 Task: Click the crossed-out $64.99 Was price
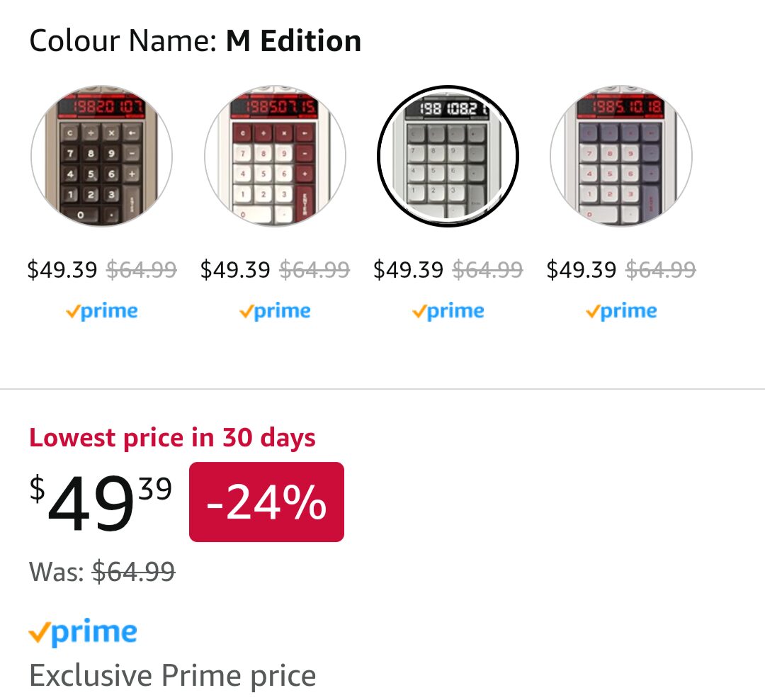coord(133,570)
